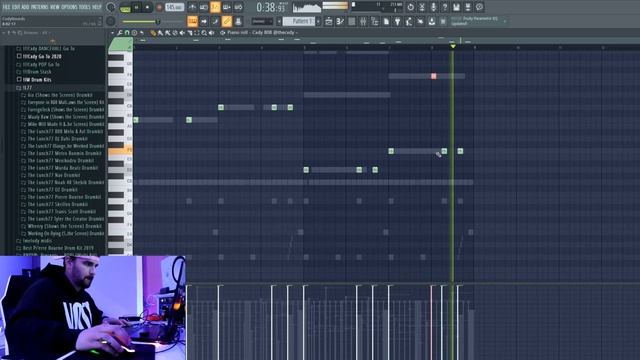Click the one-click recording microphone icon

pyautogui.click(x=433, y=7)
